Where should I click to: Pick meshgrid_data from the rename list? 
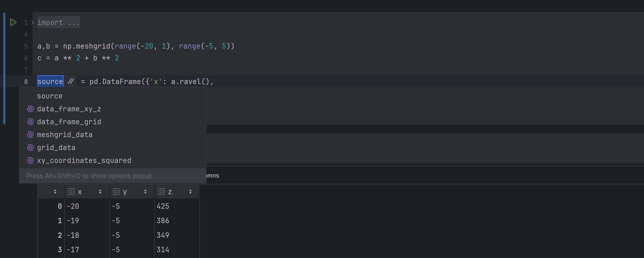(65, 135)
